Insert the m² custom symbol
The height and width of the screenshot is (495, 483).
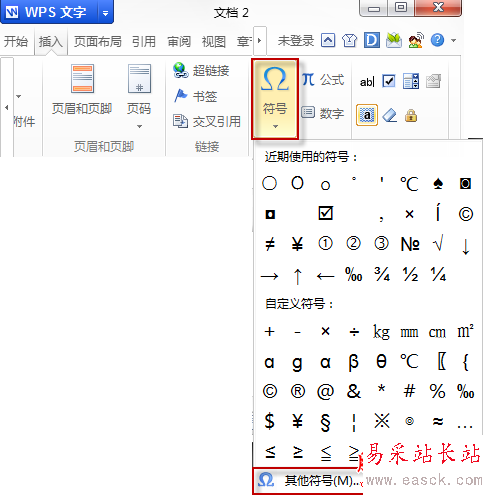pos(465,331)
